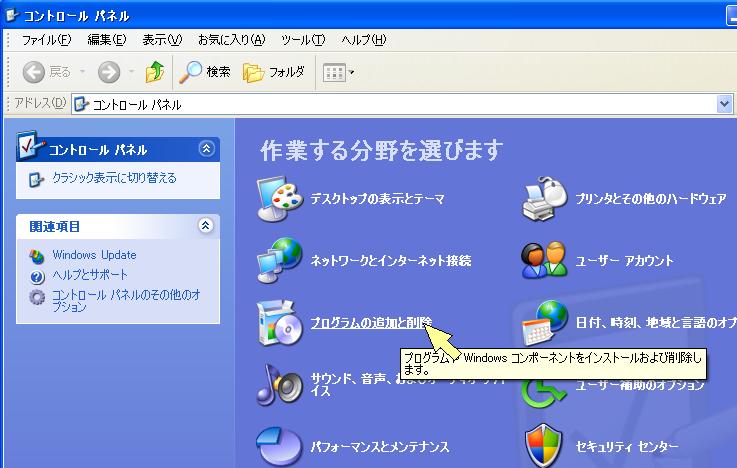
Task: Open the Back button history dropdown arrow
Action: pos(83,72)
